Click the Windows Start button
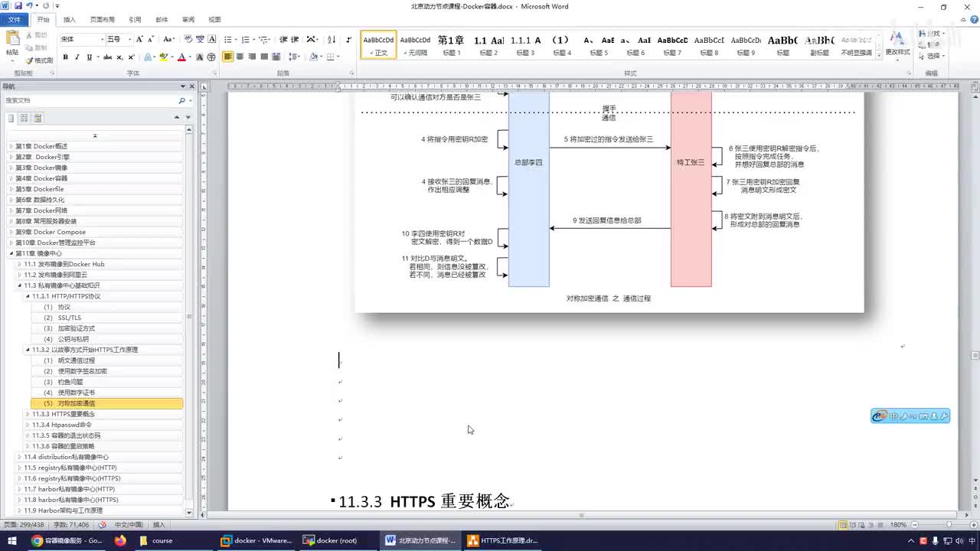 (12, 540)
